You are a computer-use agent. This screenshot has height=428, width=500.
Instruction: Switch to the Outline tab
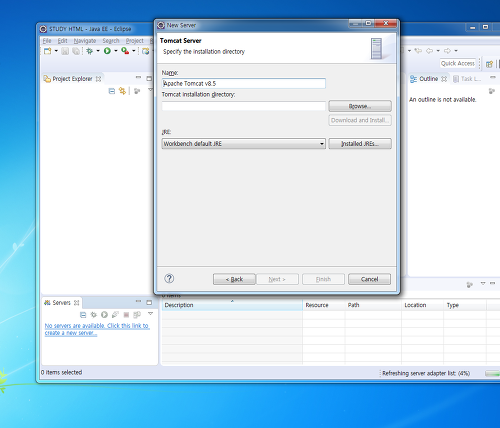pyautogui.click(x=428, y=79)
